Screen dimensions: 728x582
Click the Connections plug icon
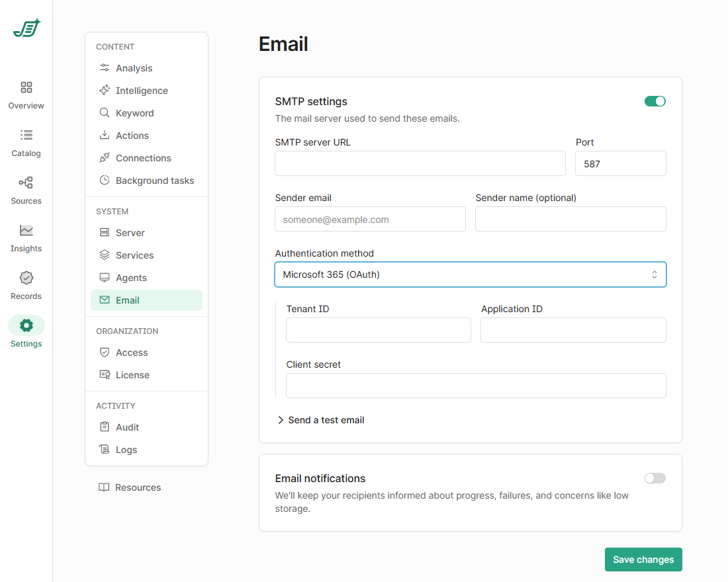pyautogui.click(x=105, y=158)
